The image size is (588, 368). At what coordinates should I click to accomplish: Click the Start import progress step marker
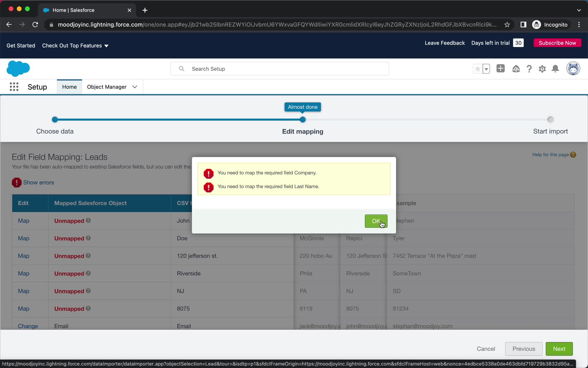[550, 120]
